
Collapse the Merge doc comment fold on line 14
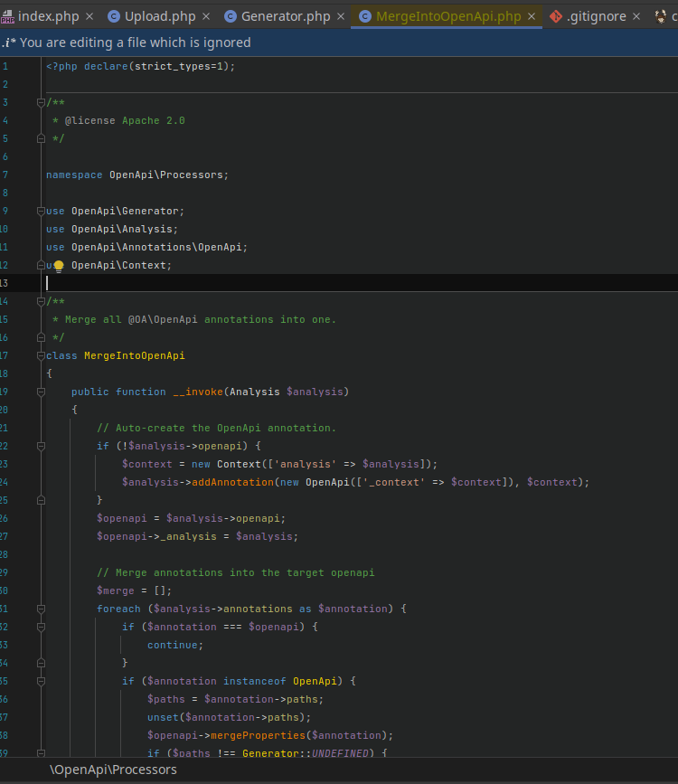point(40,301)
